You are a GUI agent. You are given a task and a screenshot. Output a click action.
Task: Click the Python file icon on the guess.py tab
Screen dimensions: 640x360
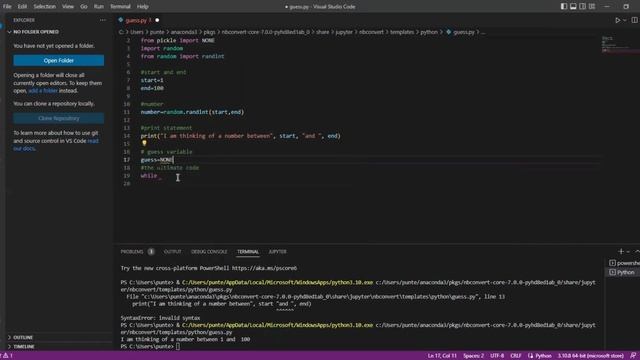(121, 20)
